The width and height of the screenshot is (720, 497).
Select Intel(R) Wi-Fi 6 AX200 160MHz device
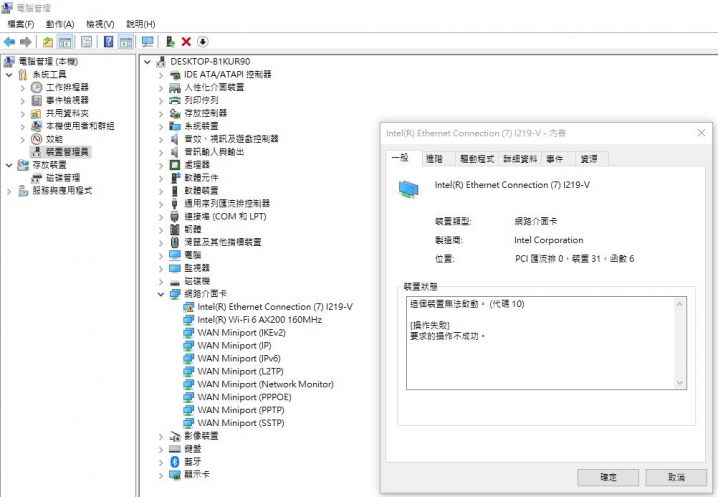pos(259,320)
